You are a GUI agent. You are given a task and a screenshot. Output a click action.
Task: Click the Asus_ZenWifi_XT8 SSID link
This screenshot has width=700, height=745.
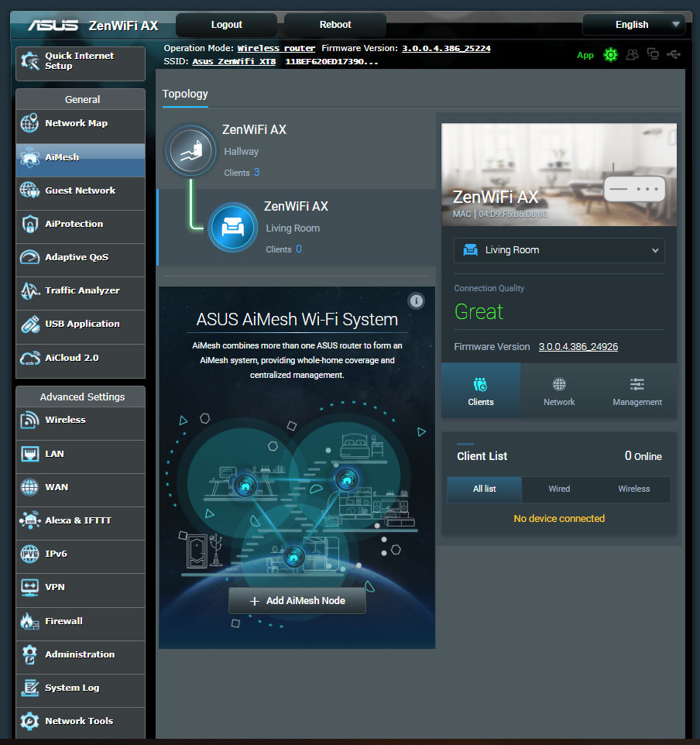(x=234, y=62)
